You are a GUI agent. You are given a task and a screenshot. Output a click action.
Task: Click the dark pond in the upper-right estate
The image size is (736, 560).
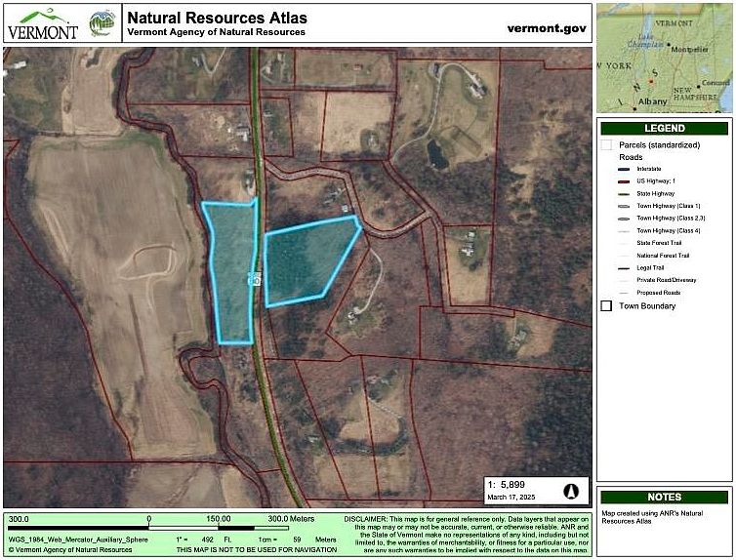[437, 154]
